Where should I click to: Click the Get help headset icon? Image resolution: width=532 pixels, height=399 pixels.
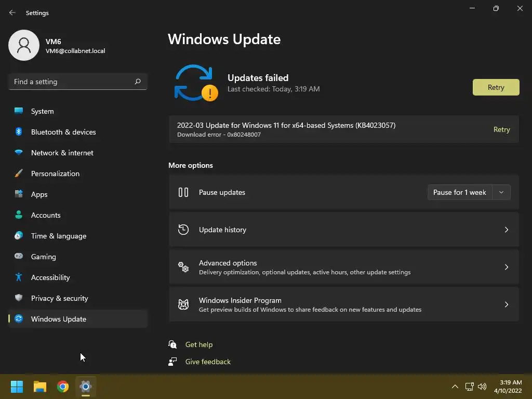pos(172,344)
